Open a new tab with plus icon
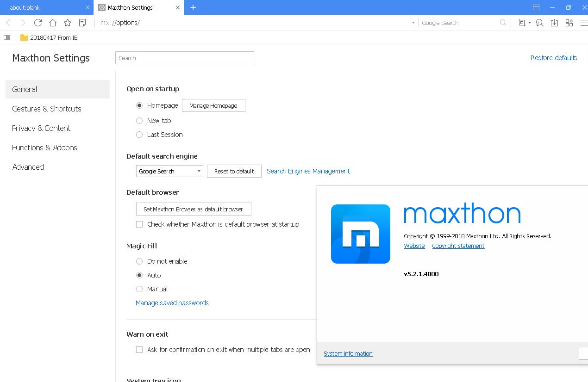Screen dimensions: 588x382 tap(193, 7)
